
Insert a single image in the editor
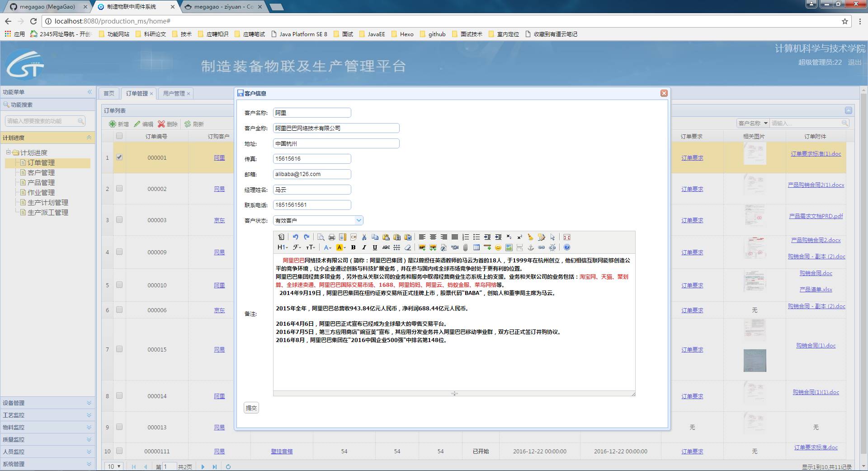coord(422,247)
